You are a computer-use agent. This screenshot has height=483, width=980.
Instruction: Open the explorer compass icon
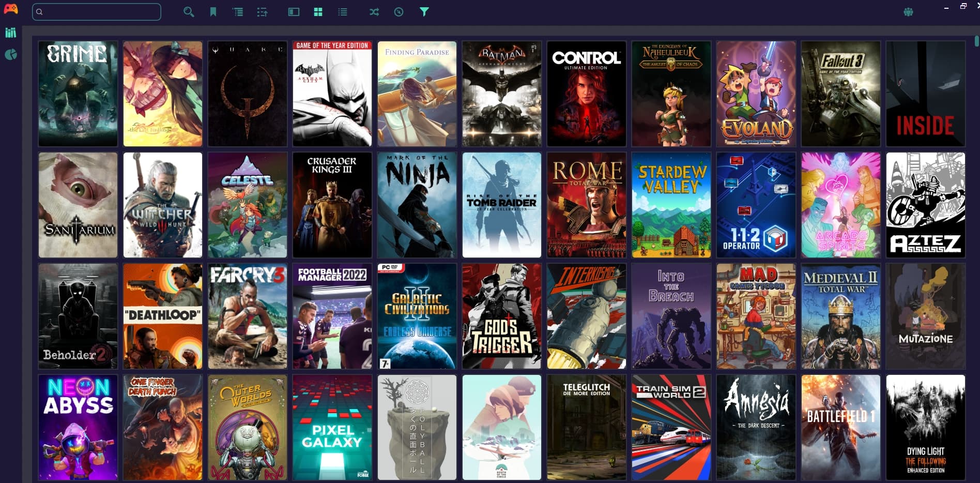click(399, 12)
